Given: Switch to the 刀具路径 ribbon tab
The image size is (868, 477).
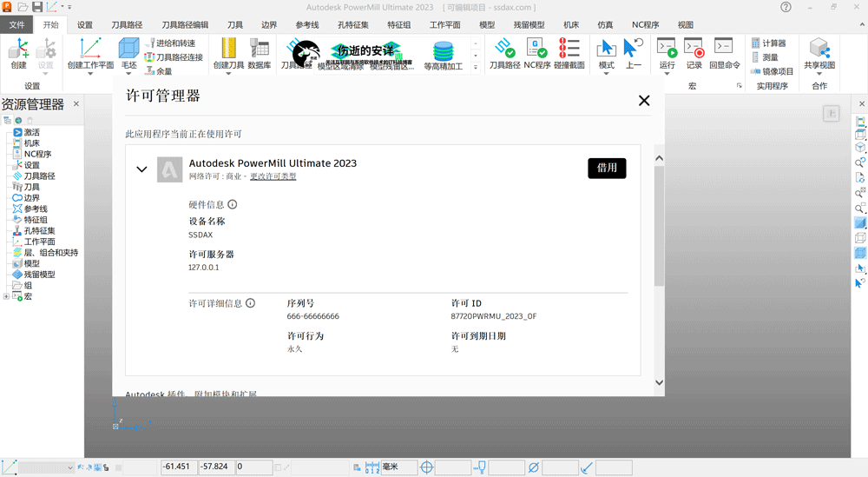Looking at the screenshot, I should tap(127, 25).
